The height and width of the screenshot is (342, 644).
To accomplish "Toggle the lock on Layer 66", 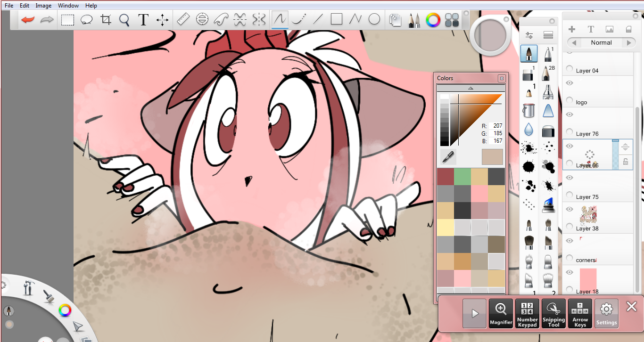I will pyautogui.click(x=625, y=162).
